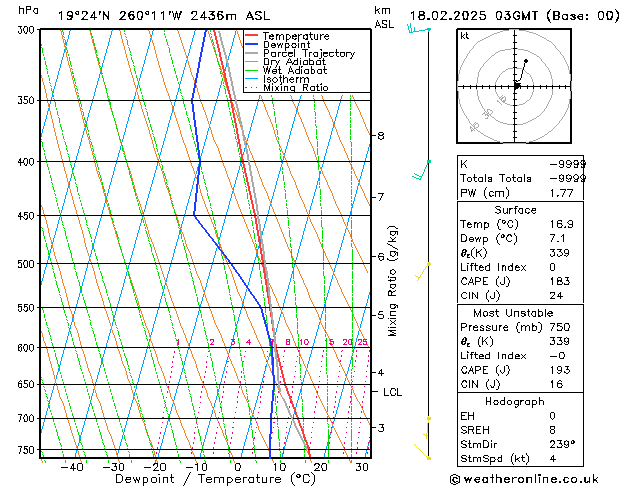Click the 'Surface' section header

[x=515, y=210]
